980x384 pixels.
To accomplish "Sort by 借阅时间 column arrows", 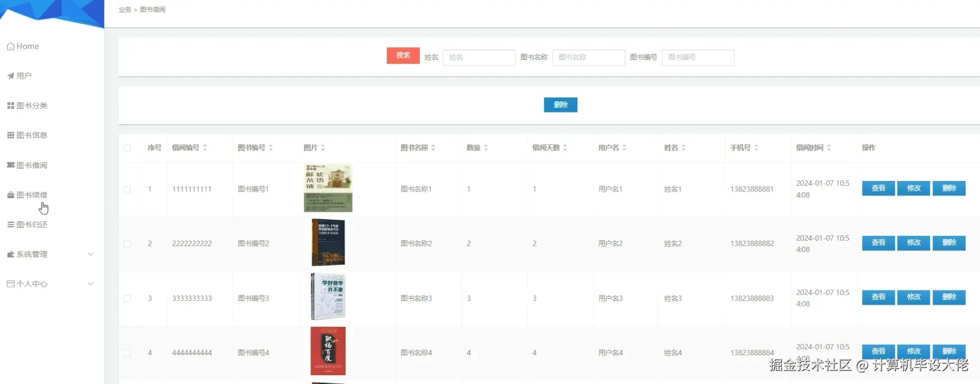I will point(829,148).
